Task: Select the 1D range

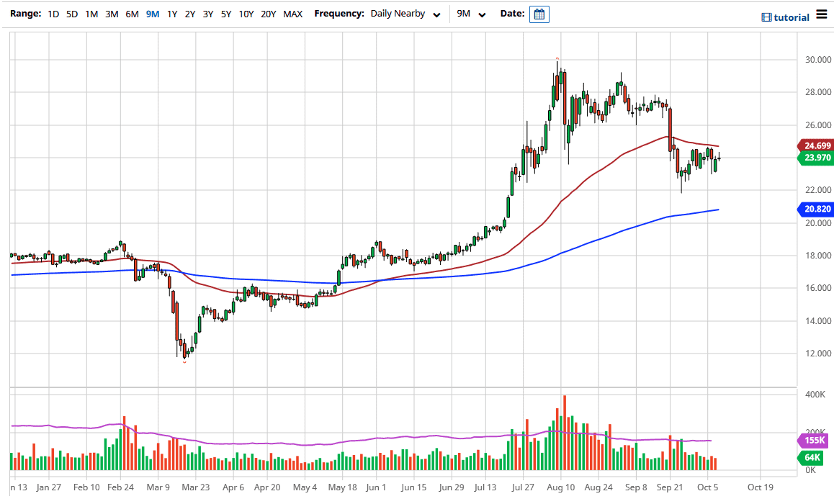Action: [53, 14]
